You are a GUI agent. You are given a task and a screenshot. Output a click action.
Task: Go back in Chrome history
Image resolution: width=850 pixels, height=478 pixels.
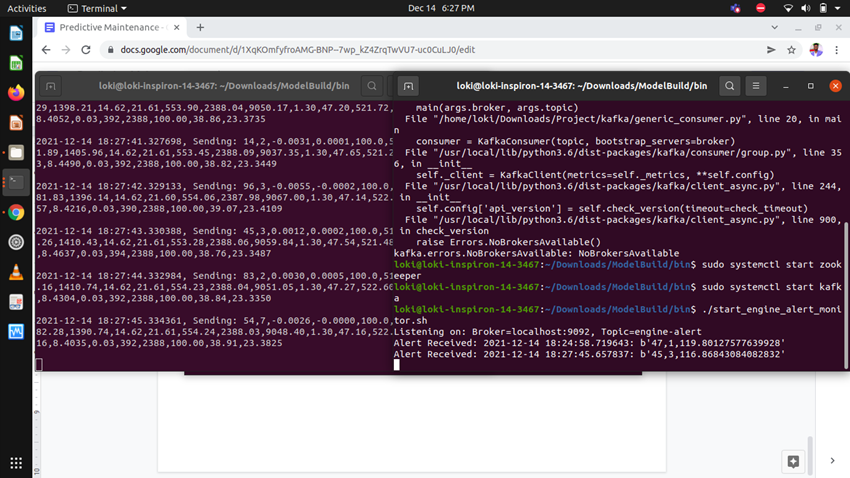(x=46, y=50)
